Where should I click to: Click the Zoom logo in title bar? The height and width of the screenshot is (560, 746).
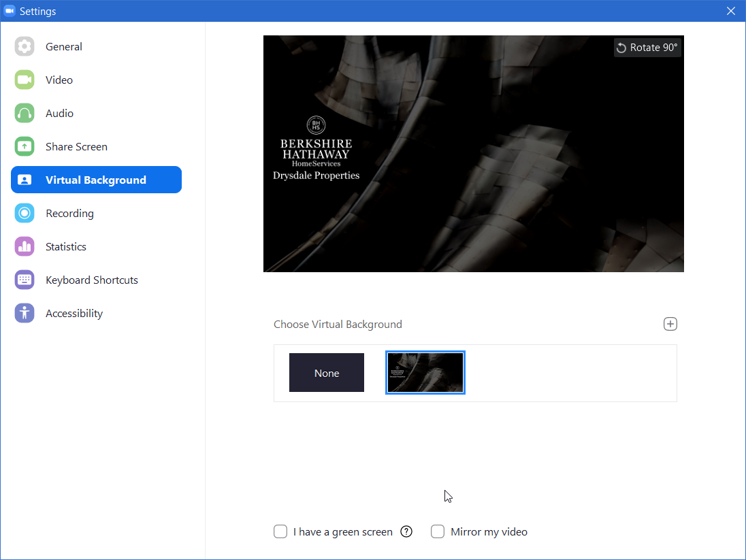(10, 11)
